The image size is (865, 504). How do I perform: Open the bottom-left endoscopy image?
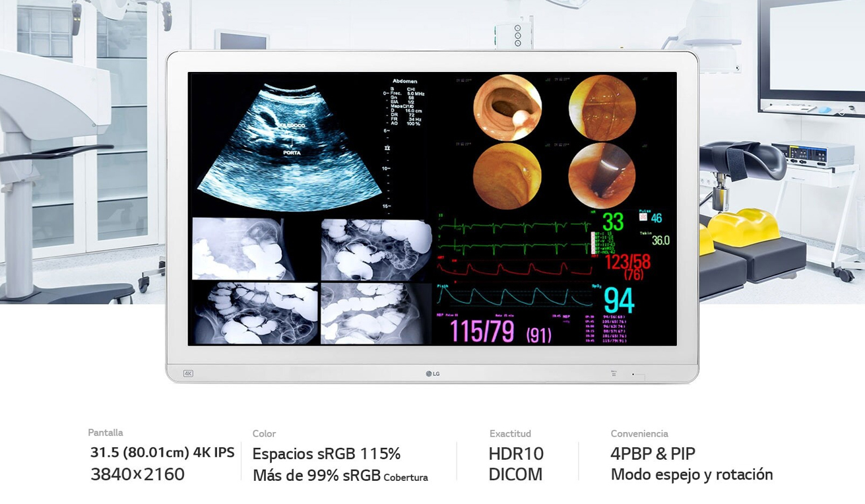click(507, 176)
